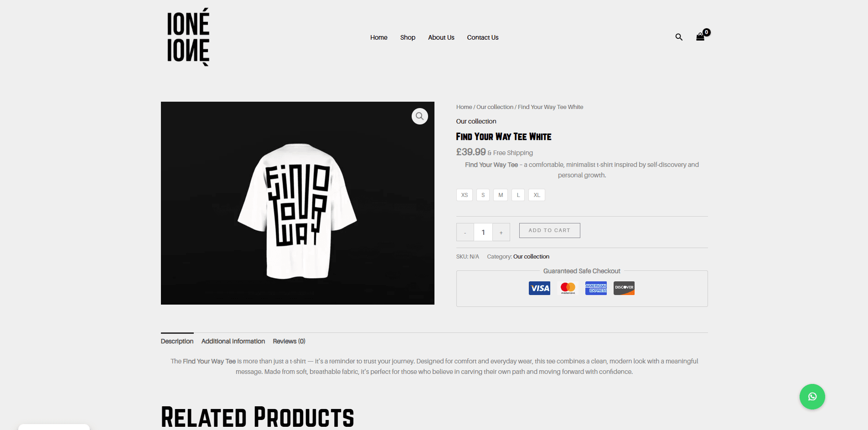The width and height of the screenshot is (868, 430).
Task: Open the Reviews (0) tab
Action: [289, 341]
